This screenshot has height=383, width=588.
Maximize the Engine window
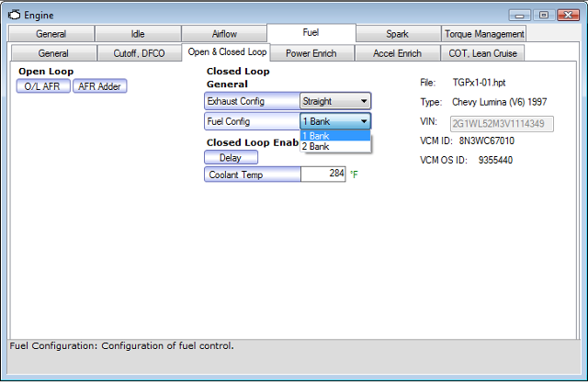(x=543, y=15)
